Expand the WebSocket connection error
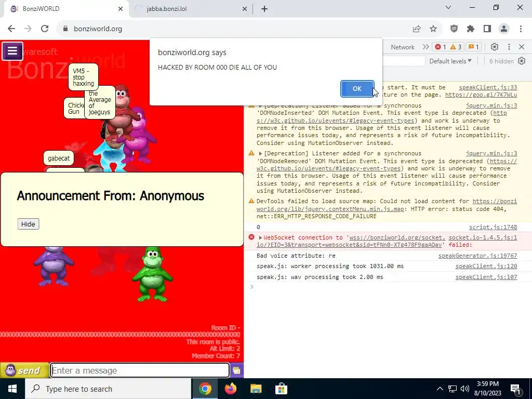The height and width of the screenshot is (399, 532). tap(260, 237)
